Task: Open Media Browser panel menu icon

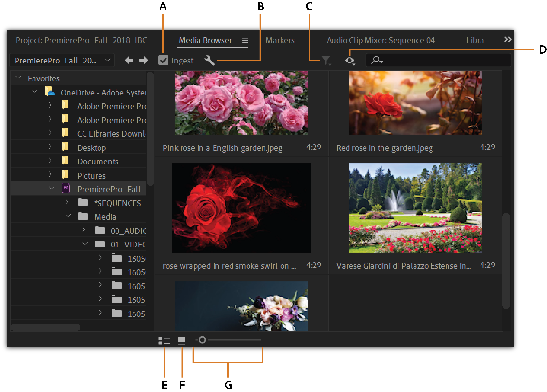Action: 245,40
